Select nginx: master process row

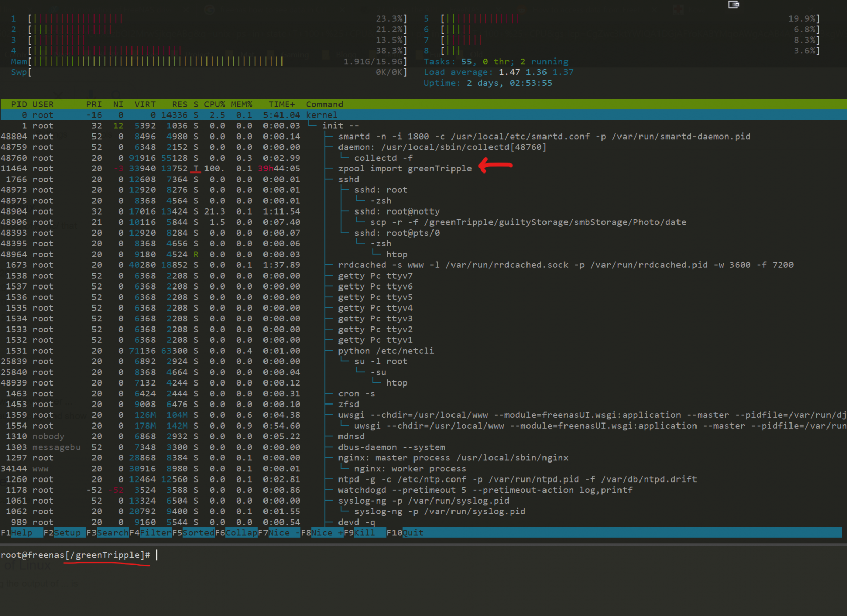tap(423, 458)
